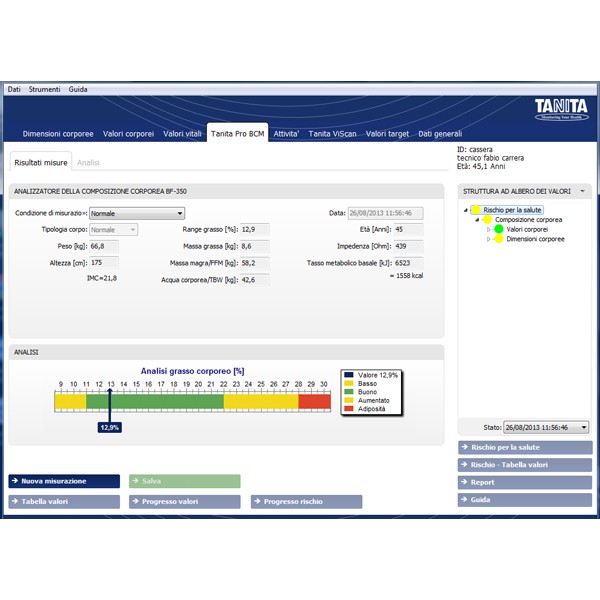This screenshot has height=600, width=600.
Task: Expand the Valori corporei tree node
Action: point(489,229)
